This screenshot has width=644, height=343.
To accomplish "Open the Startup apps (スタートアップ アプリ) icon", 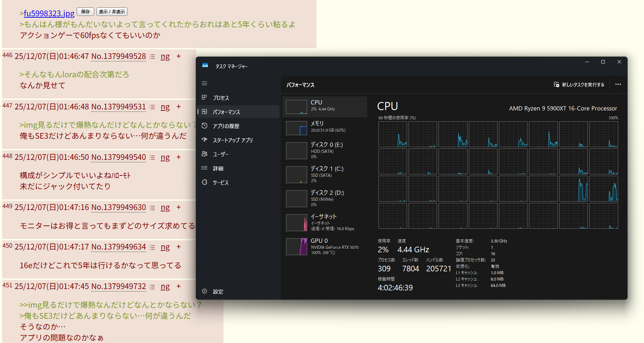I will pyautogui.click(x=204, y=140).
